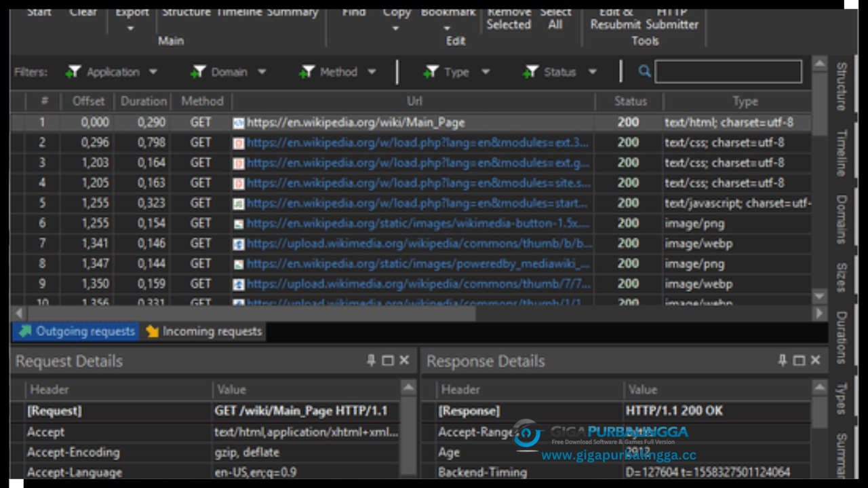
Task: Click the 'GET /wiki/Main_Page HTTP/1.1' value
Action: [x=301, y=411]
